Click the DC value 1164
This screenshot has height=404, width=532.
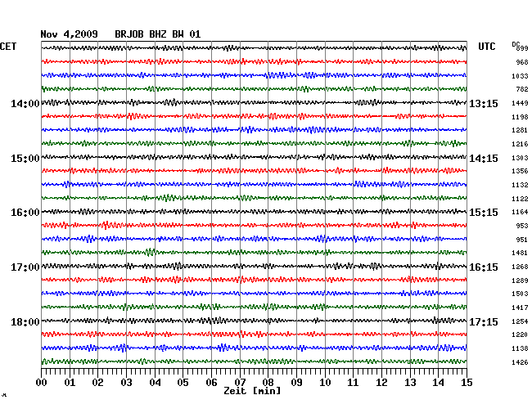tap(520, 212)
